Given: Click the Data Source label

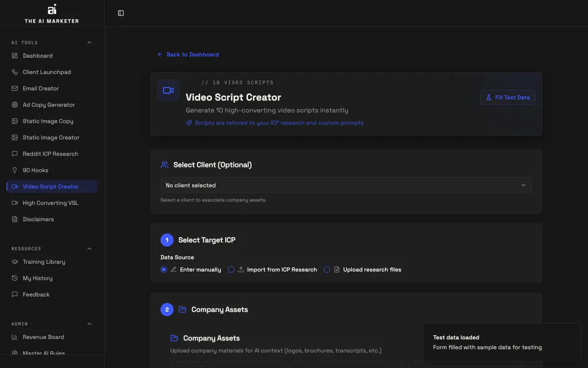Looking at the screenshot, I should (177, 257).
